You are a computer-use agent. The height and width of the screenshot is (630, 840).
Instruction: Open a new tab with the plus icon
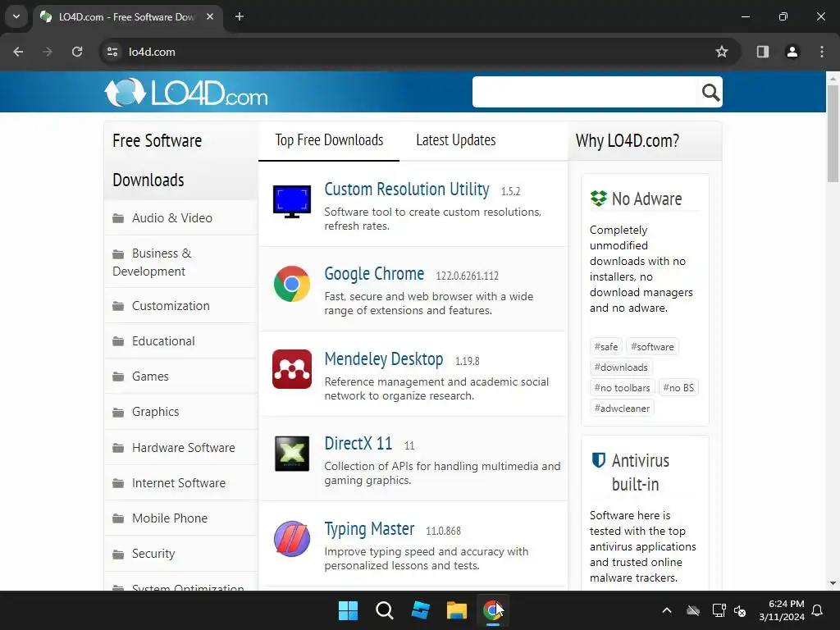click(x=240, y=16)
